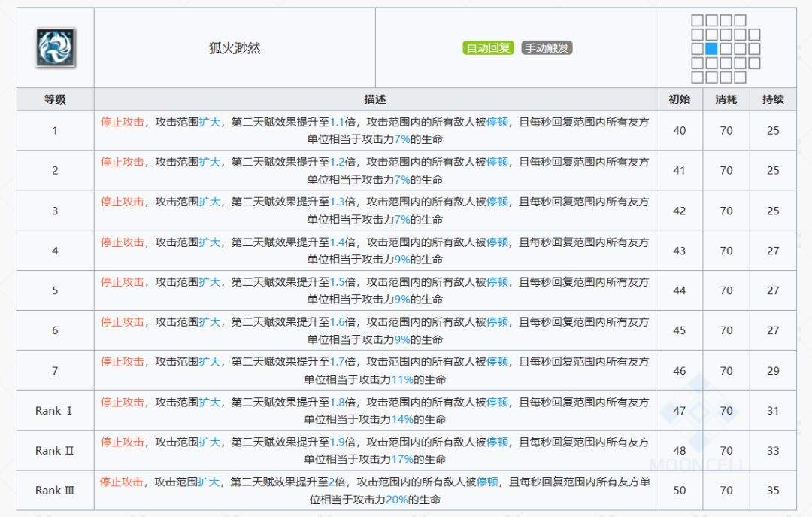Click the 狐火渺然 skill icon

[56, 47]
